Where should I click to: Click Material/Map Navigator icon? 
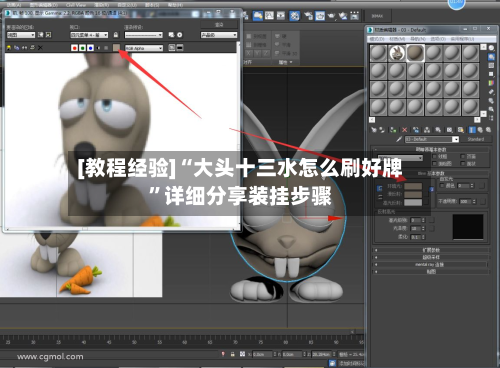pos(491,118)
